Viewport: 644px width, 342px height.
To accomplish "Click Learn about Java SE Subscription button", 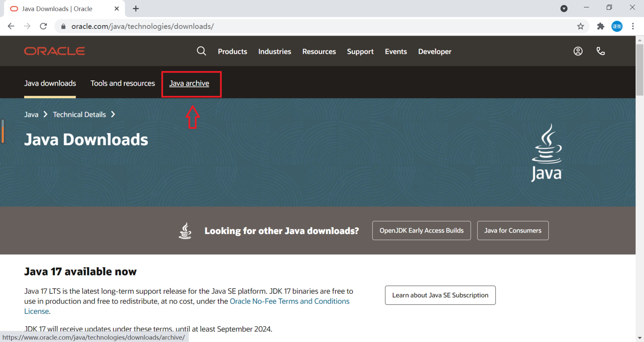I will [440, 295].
